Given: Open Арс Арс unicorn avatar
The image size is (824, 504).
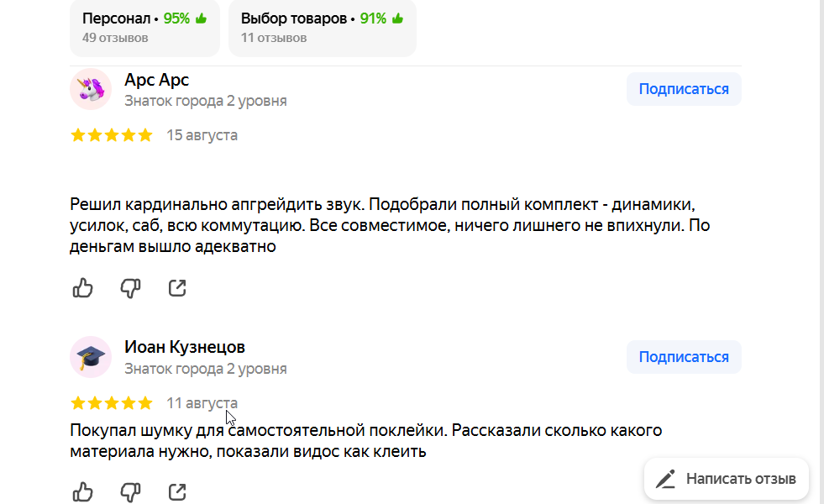Looking at the screenshot, I should (91, 89).
